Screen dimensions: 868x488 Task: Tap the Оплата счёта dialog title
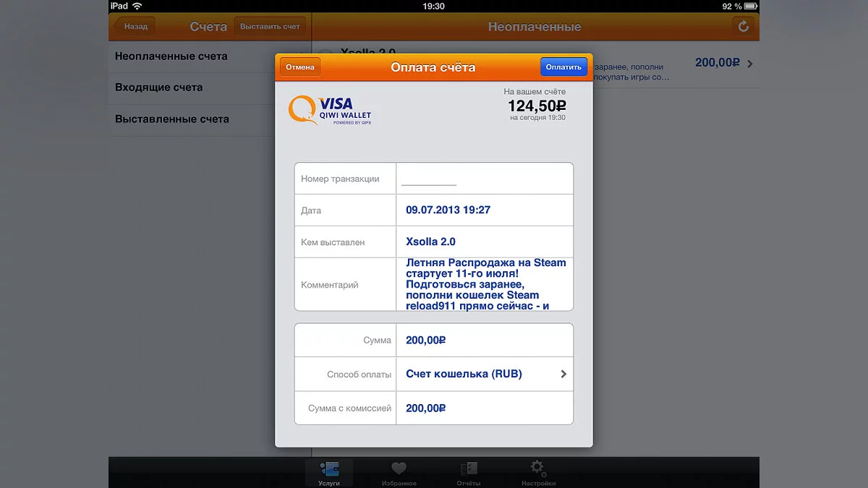pos(433,67)
